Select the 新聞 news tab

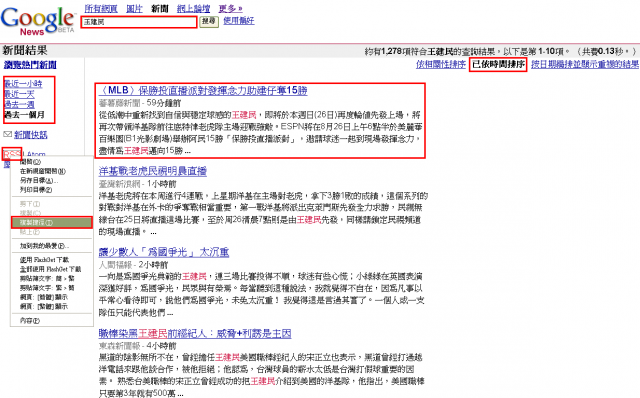click(160, 8)
